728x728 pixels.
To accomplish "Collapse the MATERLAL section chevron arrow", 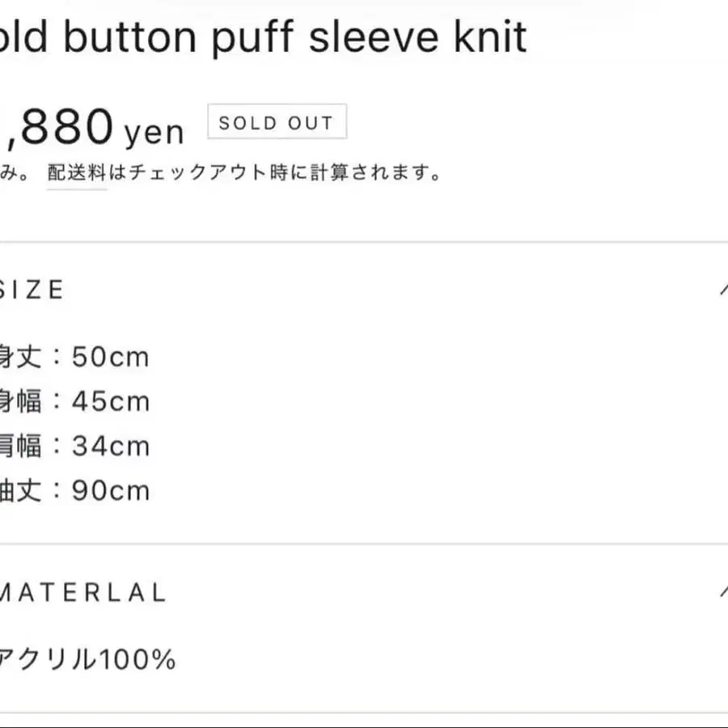I will (x=722, y=591).
